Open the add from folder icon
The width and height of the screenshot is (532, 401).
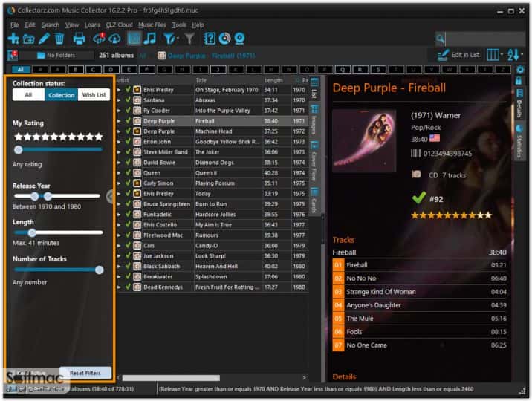point(28,39)
